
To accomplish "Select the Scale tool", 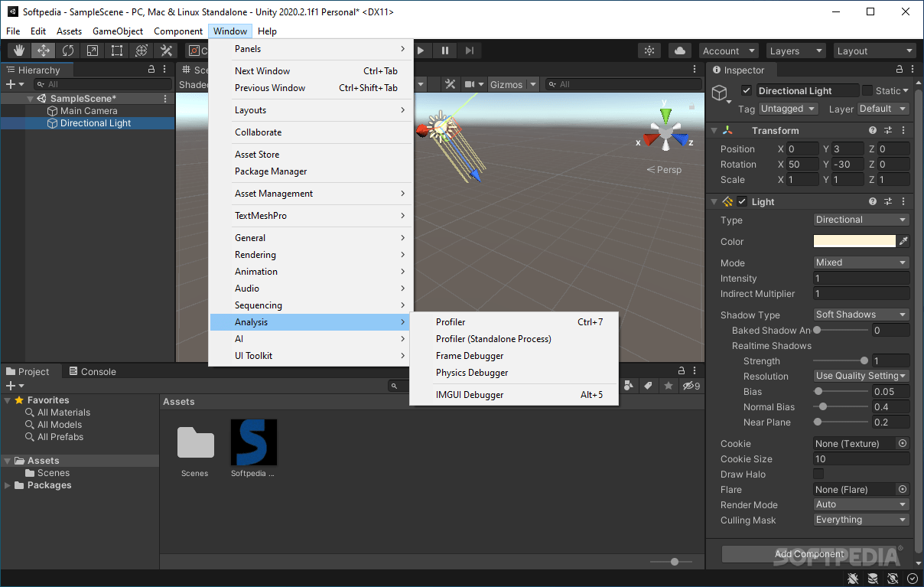I will point(93,51).
